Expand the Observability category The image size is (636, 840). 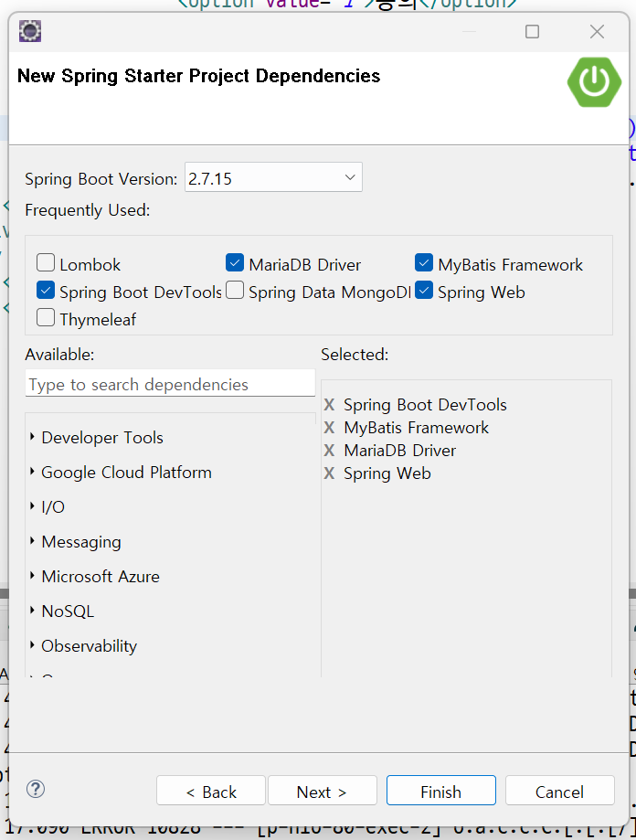[x=32, y=645]
